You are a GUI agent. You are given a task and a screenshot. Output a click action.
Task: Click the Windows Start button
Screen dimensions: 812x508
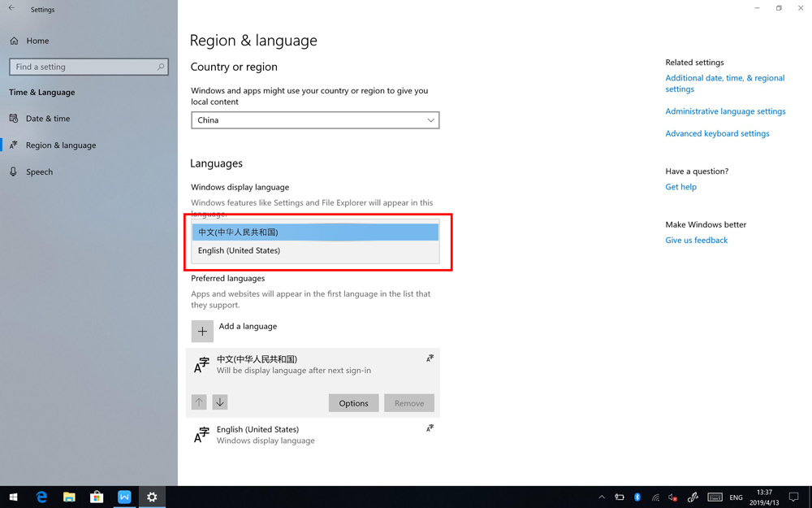(x=13, y=497)
